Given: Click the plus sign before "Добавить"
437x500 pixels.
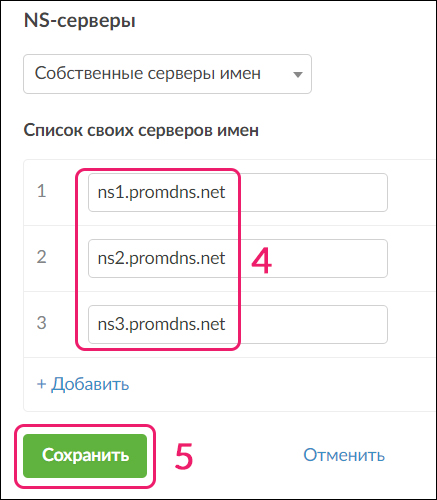Looking at the screenshot, I should pos(41,384).
